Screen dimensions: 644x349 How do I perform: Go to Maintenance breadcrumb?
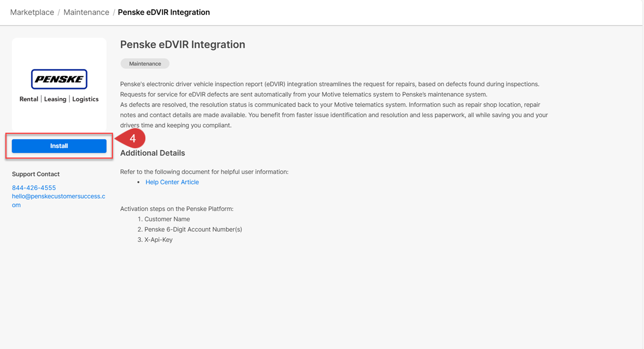tap(86, 12)
